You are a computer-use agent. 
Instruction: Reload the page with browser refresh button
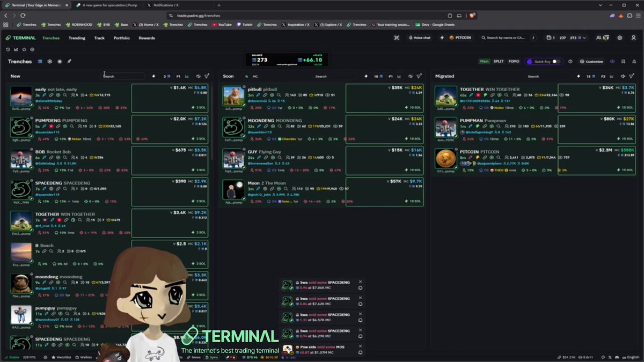point(23,16)
